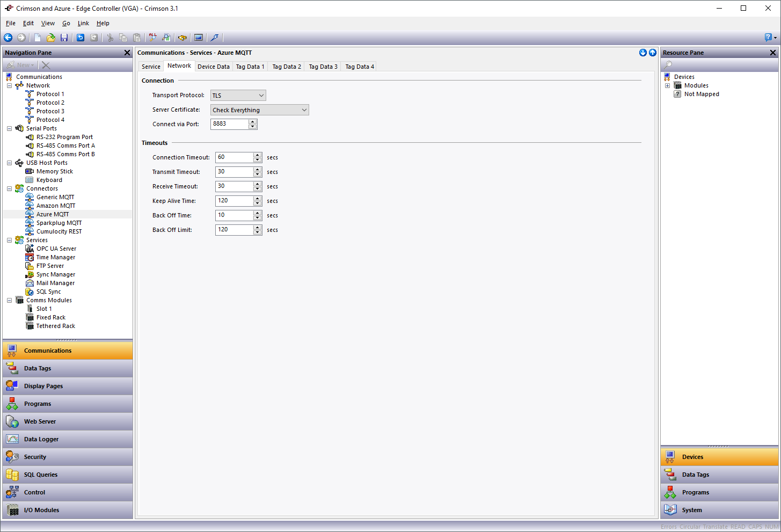
Task: Click the Paste clipboard icon
Action: (137, 38)
